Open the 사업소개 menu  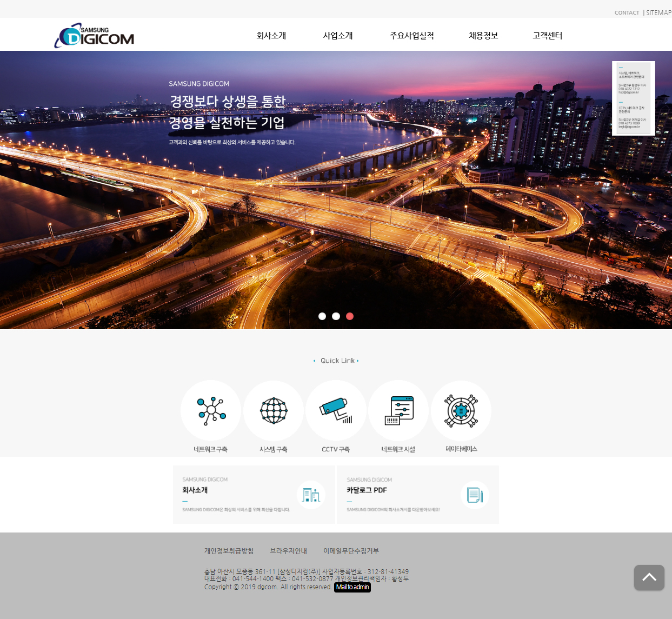pyautogui.click(x=338, y=36)
